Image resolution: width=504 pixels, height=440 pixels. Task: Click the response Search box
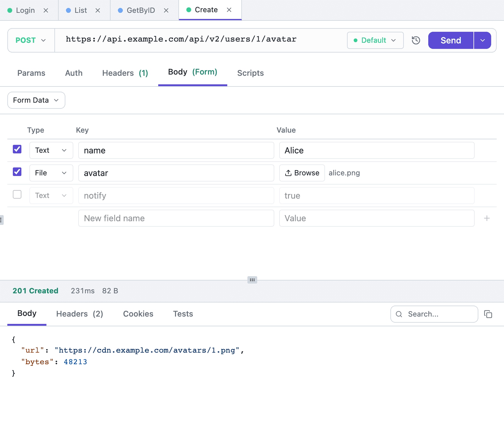tap(434, 314)
